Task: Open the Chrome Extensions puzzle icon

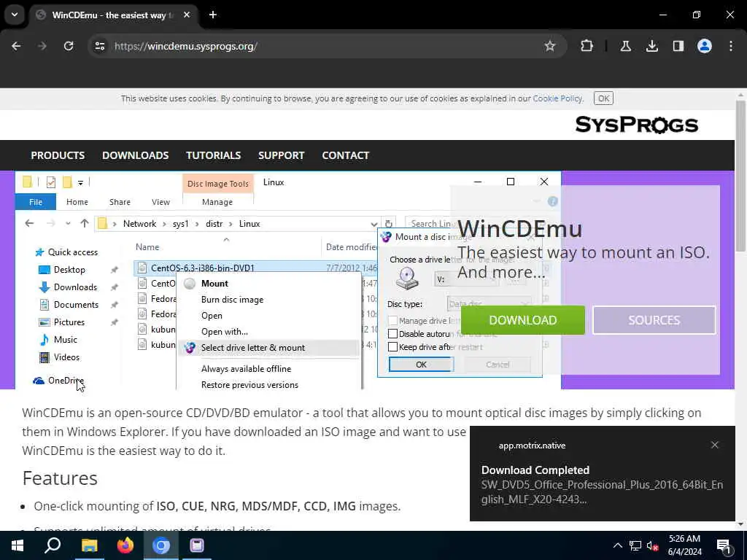Action: [587, 46]
